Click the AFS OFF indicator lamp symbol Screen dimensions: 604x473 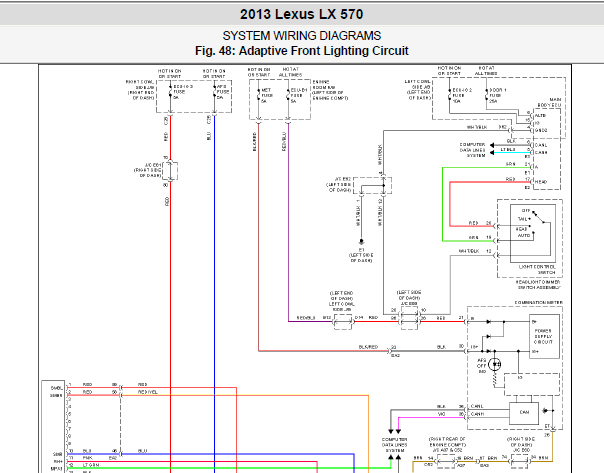point(495,364)
